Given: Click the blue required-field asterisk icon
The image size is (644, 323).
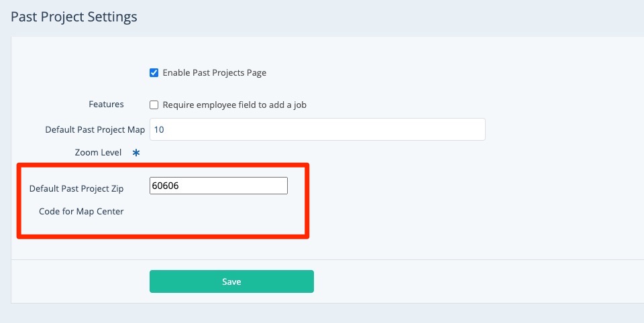Looking at the screenshot, I should click(x=136, y=153).
